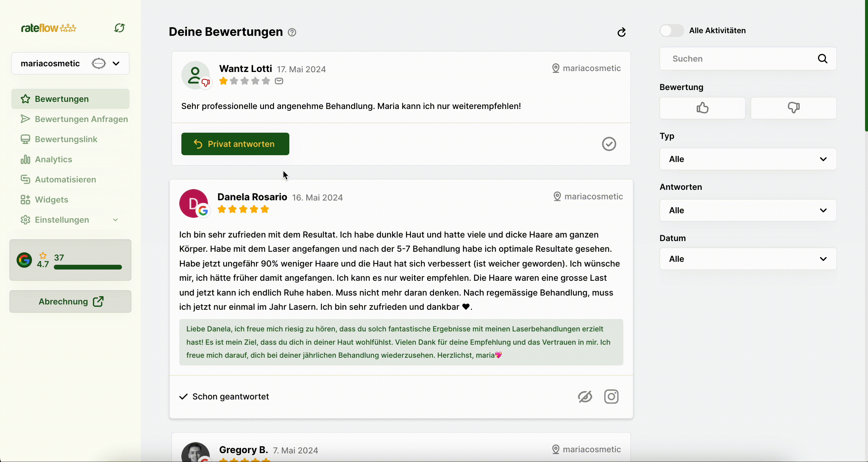Open the mariacosmetic account selector
Image resolution: width=868 pixels, height=462 pixels.
[x=70, y=64]
